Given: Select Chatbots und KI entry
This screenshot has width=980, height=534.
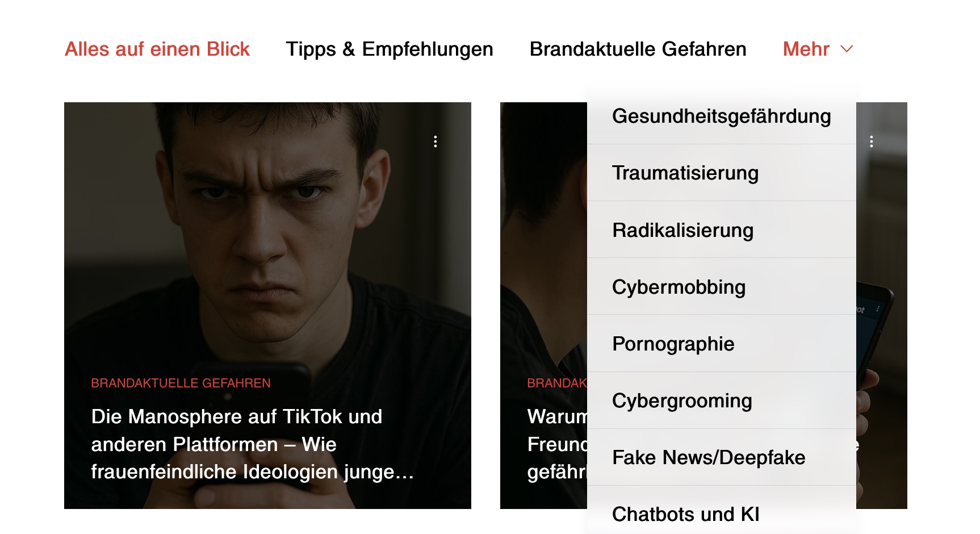Looking at the screenshot, I should [722, 511].
